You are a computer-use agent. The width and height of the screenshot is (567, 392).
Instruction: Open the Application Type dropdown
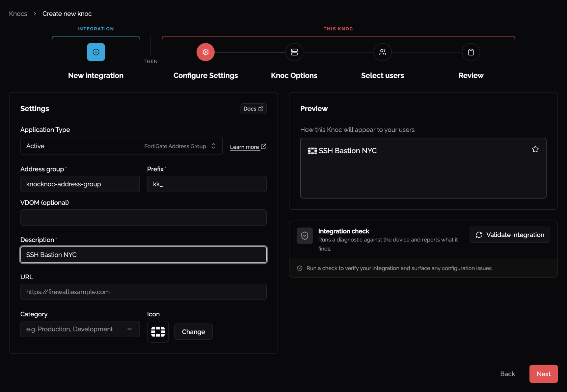[x=122, y=146]
